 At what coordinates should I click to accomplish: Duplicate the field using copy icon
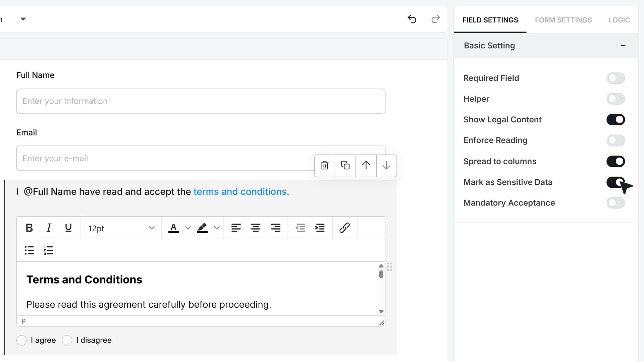tap(345, 165)
